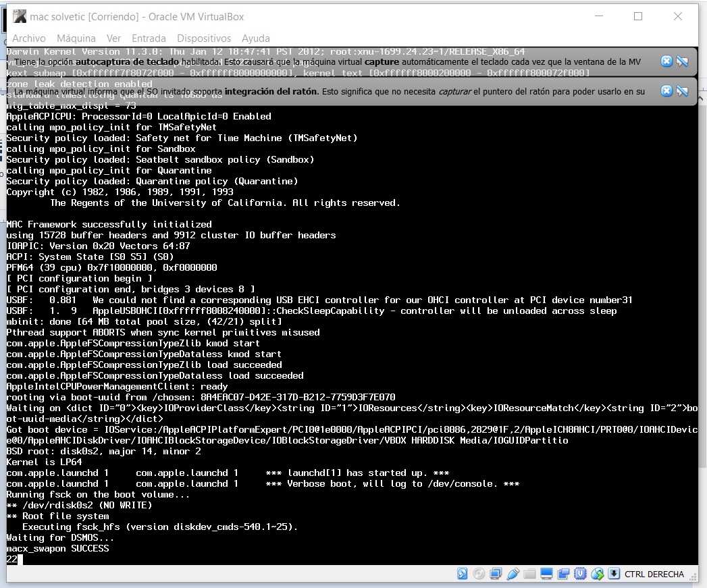The image size is (707, 588).
Task: Click the optical disc status icon
Action: point(479,574)
